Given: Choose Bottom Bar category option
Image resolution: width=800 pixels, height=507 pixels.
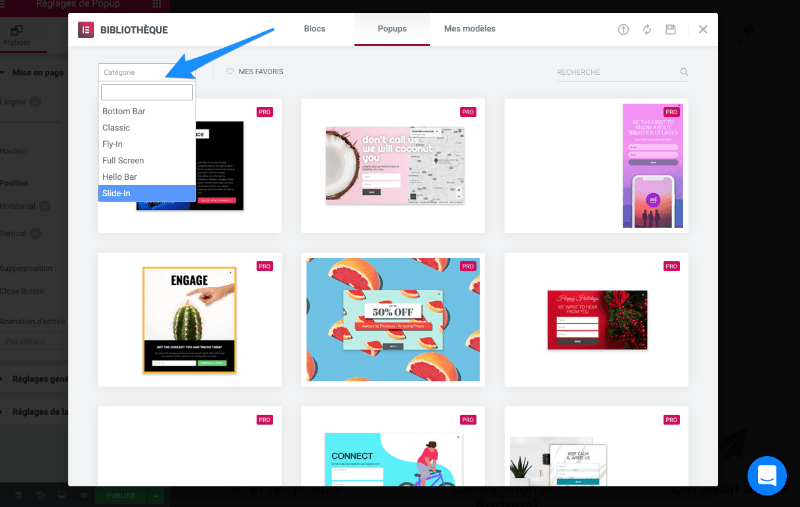Looking at the screenshot, I should coord(147,111).
